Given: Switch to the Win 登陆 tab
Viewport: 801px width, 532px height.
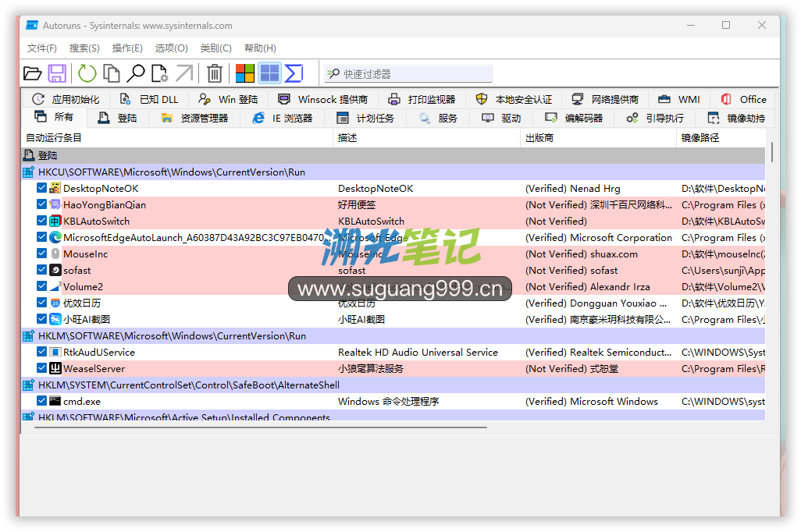Looking at the screenshot, I should point(228,99).
